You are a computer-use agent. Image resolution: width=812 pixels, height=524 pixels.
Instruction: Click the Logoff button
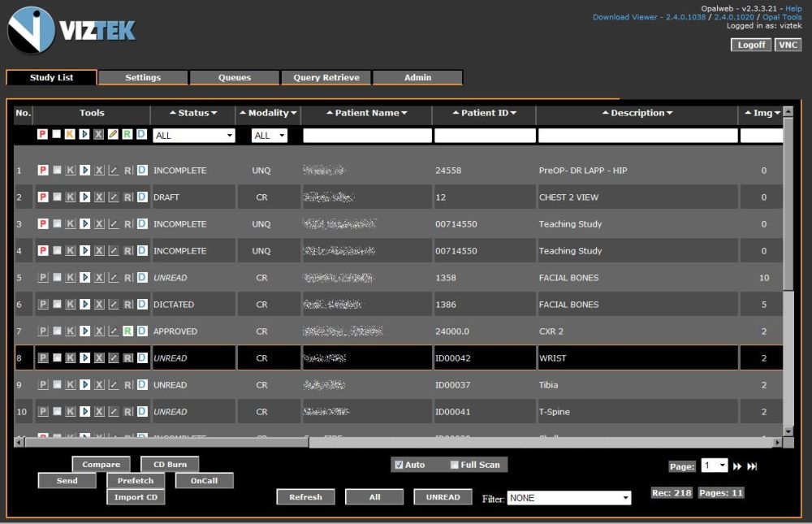749,45
